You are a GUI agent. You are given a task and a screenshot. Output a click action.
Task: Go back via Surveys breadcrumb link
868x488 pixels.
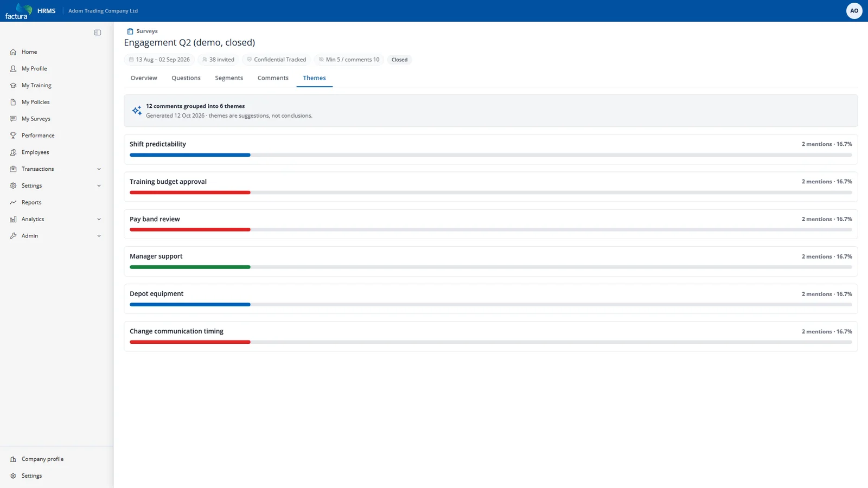147,31
